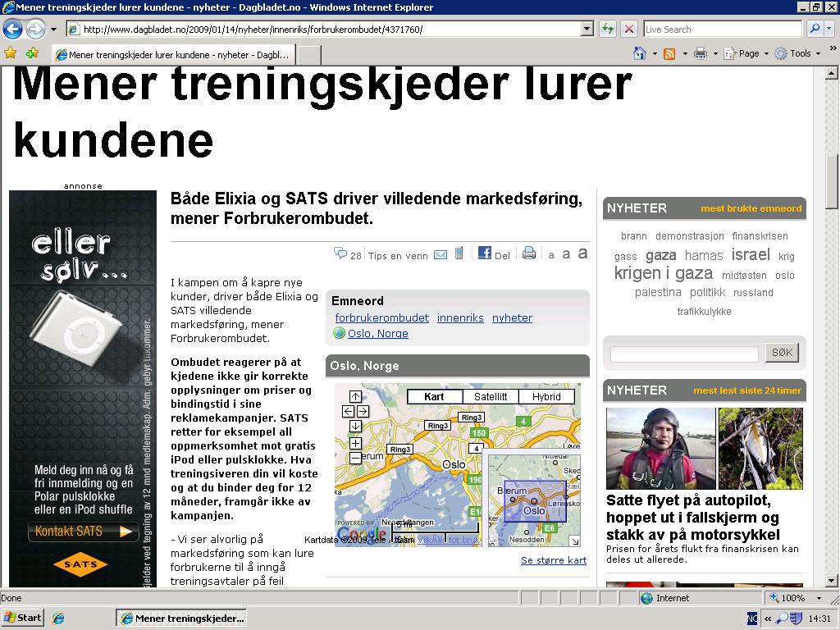Viewport: 840px width, 630px height.
Task: Click 'krigen i gaza' tag
Action: 663,273
